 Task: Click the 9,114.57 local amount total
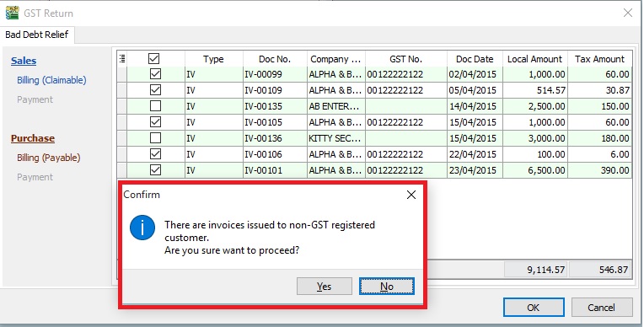(x=536, y=270)
